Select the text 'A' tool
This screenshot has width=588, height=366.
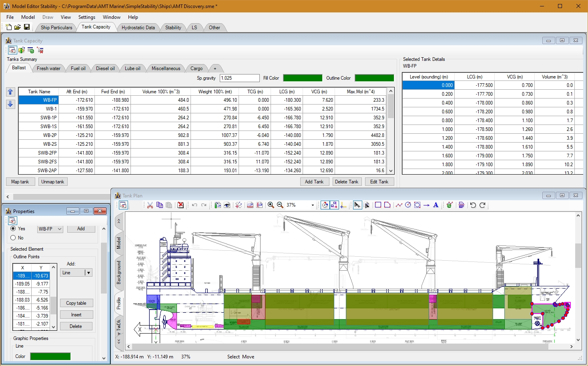[x=436, y=205]
